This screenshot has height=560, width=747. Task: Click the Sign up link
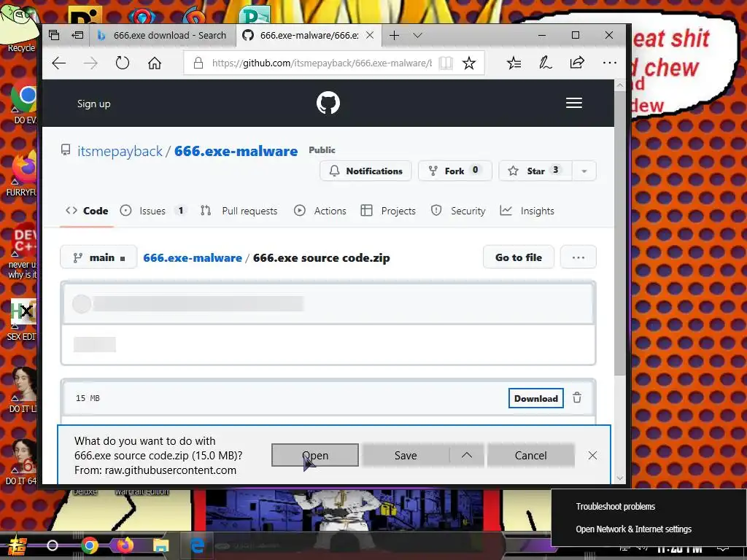tap(94, 104)
